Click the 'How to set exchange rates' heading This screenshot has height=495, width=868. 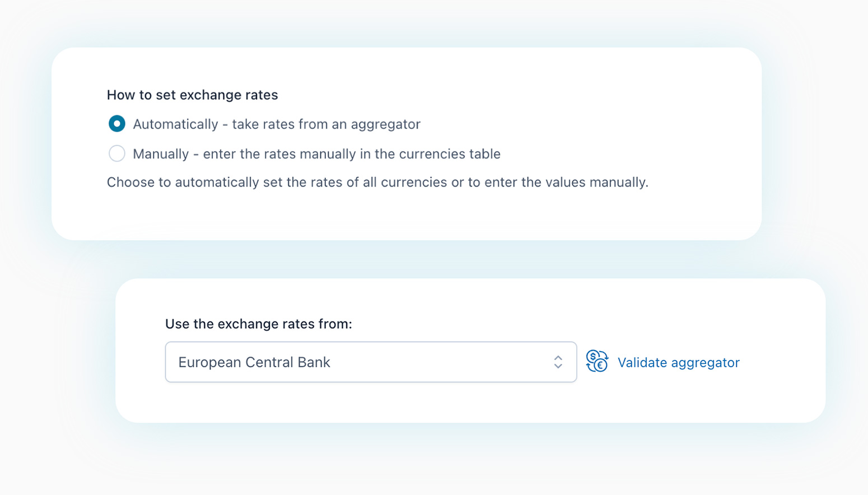click(192, 95)
